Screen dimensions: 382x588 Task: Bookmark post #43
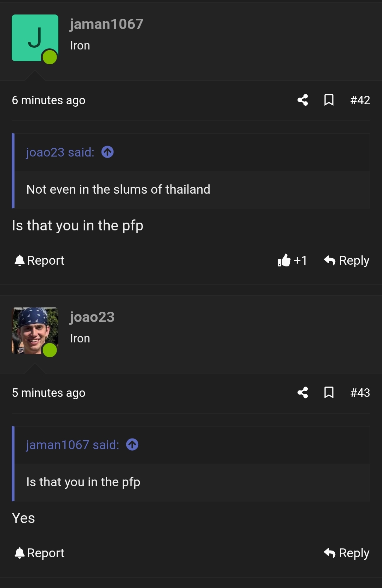click(329, 393)
